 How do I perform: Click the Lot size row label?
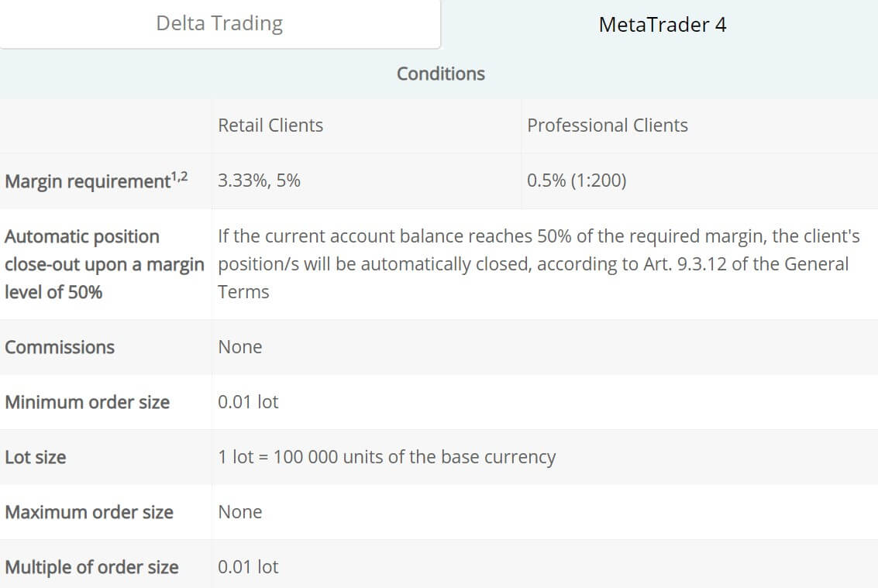click(36, 458)
